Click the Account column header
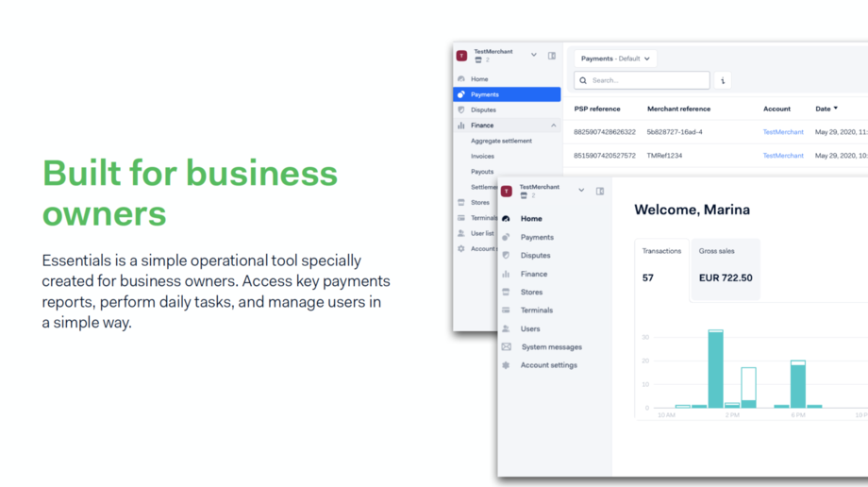The width and height of the screenshot is (868, 487). pos(776,109)
